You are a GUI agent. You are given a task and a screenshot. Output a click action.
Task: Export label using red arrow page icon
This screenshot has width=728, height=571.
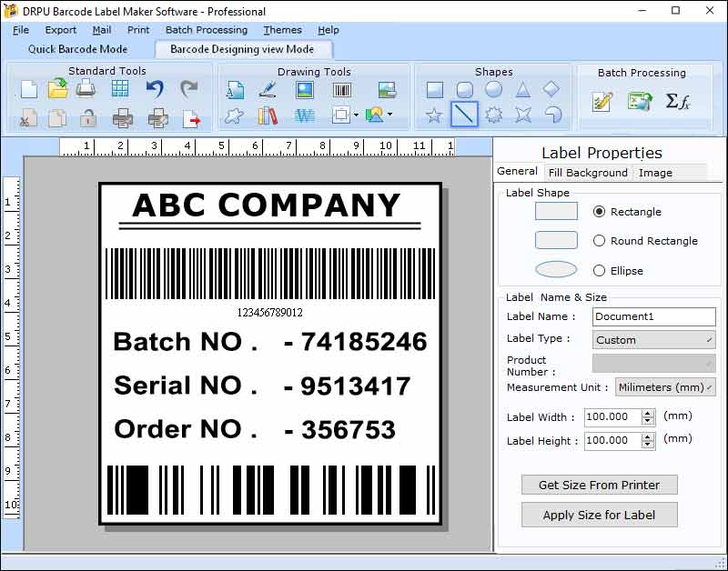click(192, 119)
